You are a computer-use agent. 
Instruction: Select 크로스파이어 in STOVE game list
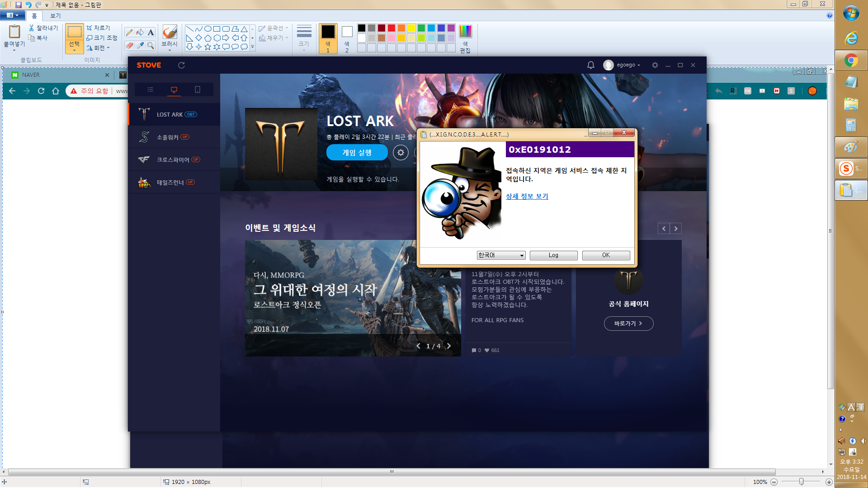pos(175,160)
